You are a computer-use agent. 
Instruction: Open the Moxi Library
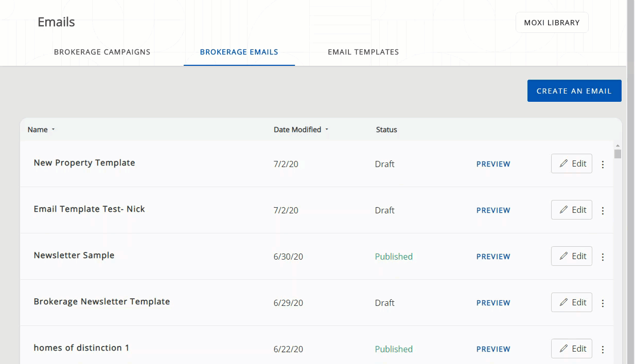pos(552,23)
